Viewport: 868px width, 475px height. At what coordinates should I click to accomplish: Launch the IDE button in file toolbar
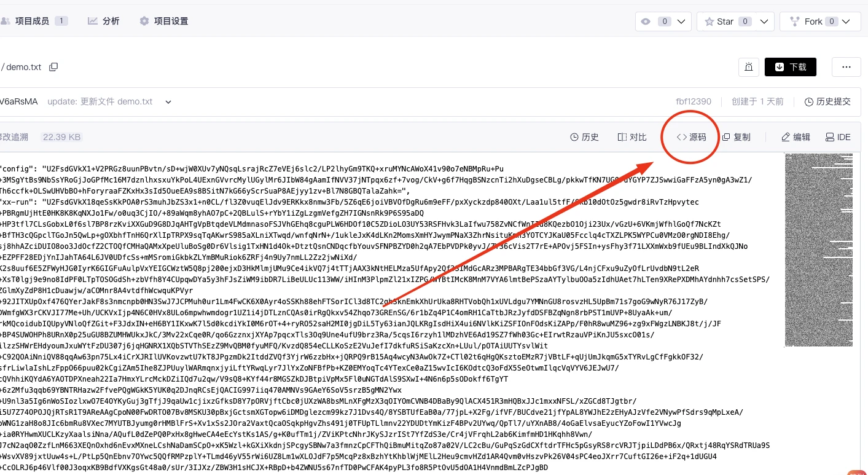click(838, 137)
